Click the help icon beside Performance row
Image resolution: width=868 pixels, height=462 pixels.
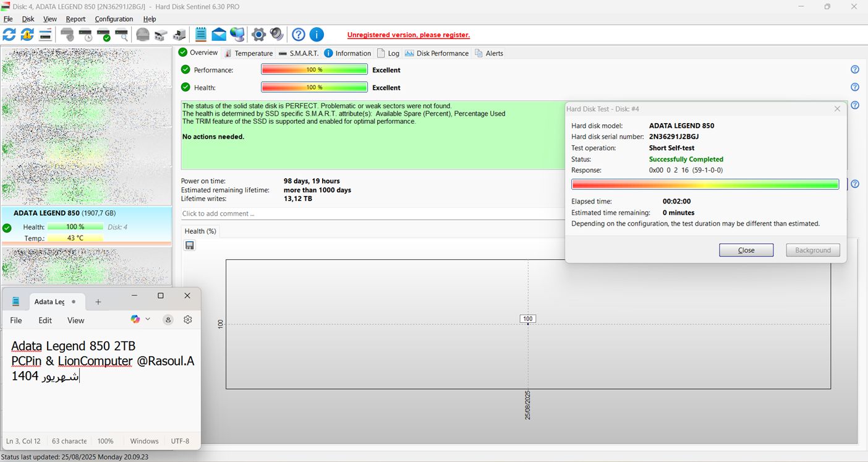point(855,70)
